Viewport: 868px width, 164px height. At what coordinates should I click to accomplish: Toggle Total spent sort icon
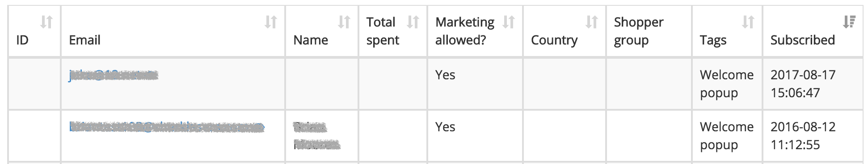point(413,22)
